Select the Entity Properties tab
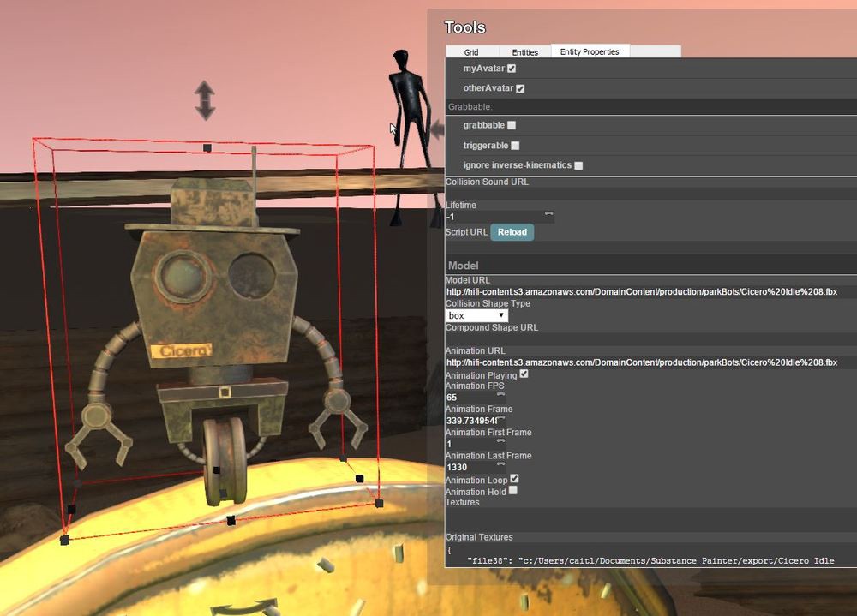857x616 pixels. pyautogui.click(x=590, y=51)
